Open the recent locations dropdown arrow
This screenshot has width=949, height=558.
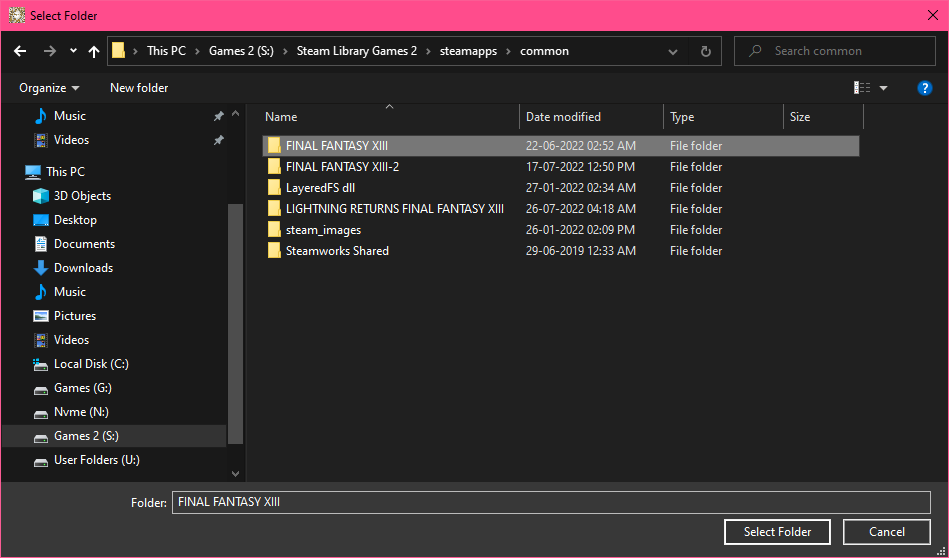tap(73, 51)
